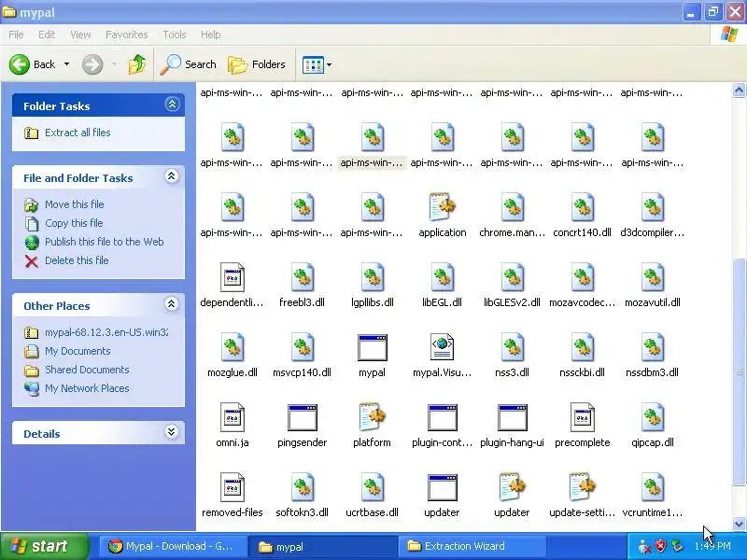Select the lgpllibs.dll file icon
This screenshot has height=560, width=747.
372,277
